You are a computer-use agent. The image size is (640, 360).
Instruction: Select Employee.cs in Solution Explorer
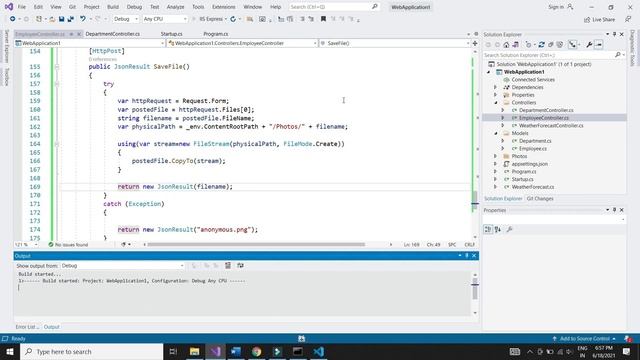(x=533, y=149)
